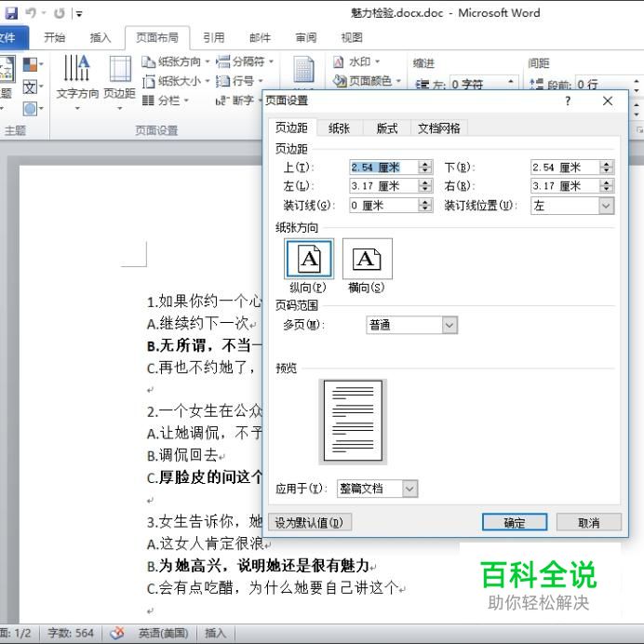Screen dimensions: 644x644
Task: Switch to the 引用 ribbon tab
Action: (x=213, y=38)
